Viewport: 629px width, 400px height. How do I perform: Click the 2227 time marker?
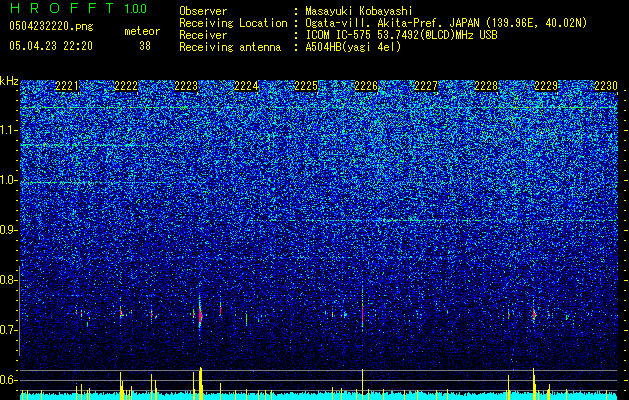426,86
